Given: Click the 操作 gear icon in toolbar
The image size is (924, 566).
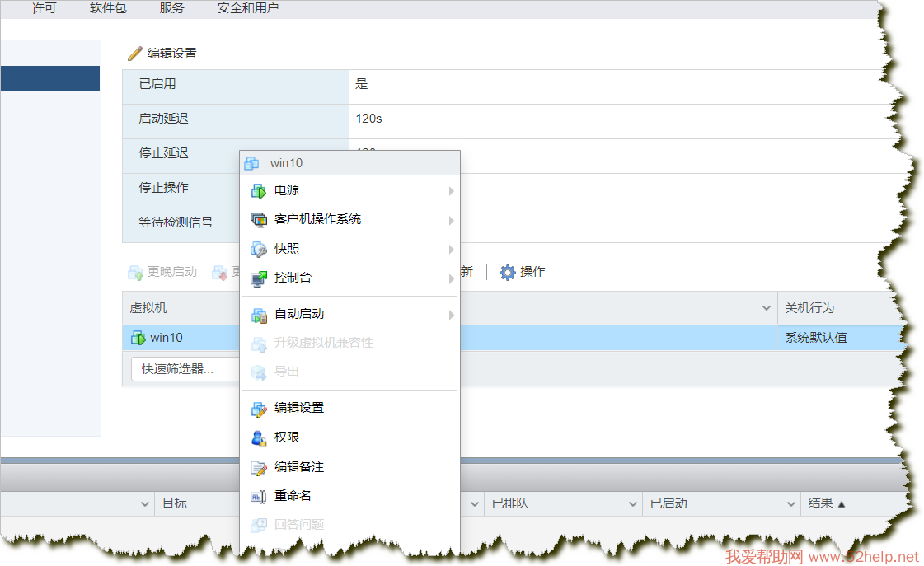Looking at the screenshot, I should click(x=508, y=272).
